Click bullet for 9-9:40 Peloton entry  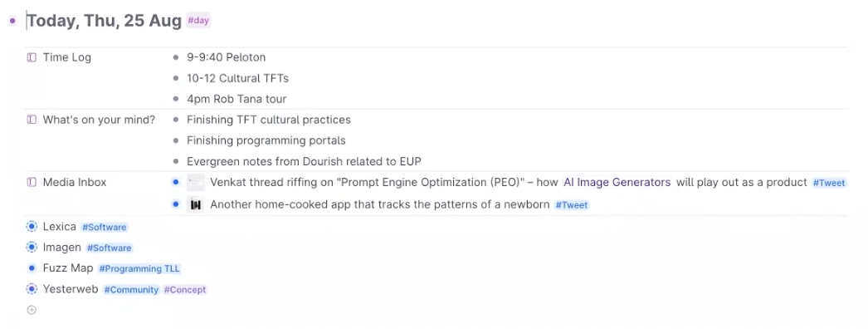pyautogui.click(x=175, y=57)
